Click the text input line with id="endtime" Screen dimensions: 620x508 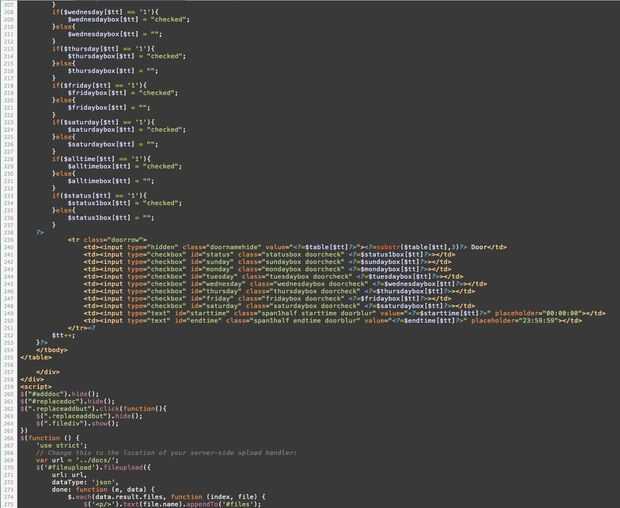(x=333, y=321)
